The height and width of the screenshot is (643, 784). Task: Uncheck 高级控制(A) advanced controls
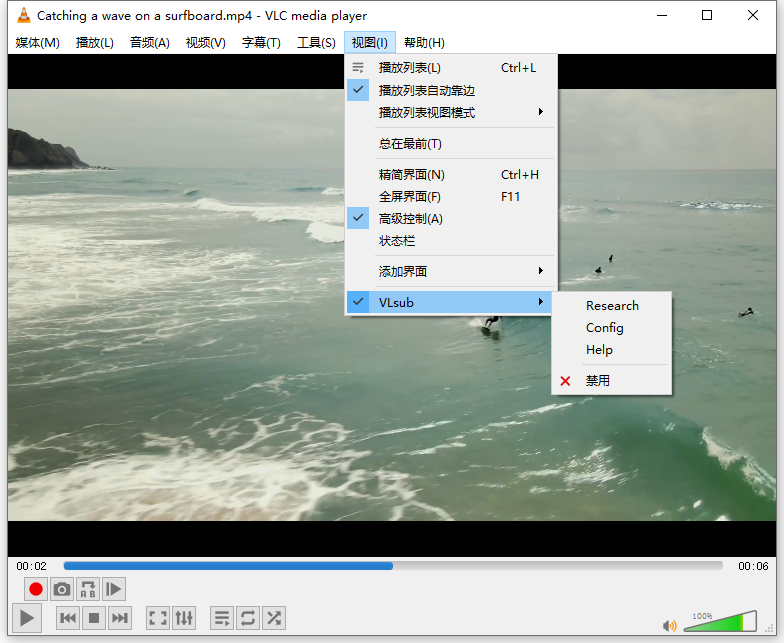coord(450,218)
